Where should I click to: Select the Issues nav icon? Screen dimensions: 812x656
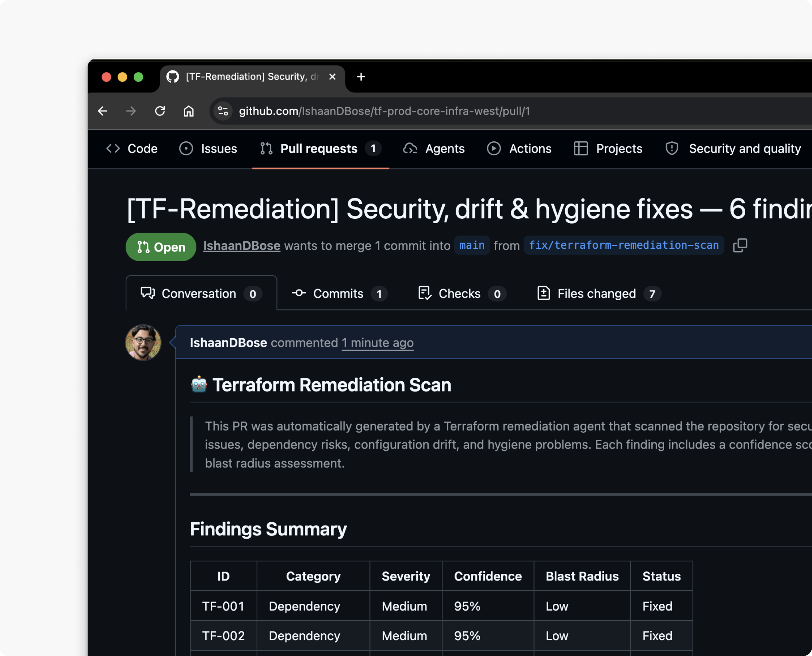pos(186,149)
